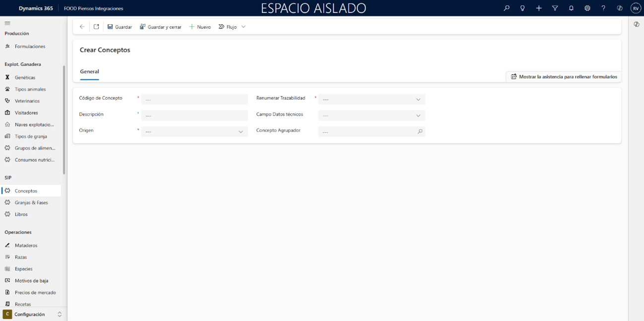Open the advanced filter funnel icon
644x321 pixels.
pyautogui.click(x=555, y=8)
